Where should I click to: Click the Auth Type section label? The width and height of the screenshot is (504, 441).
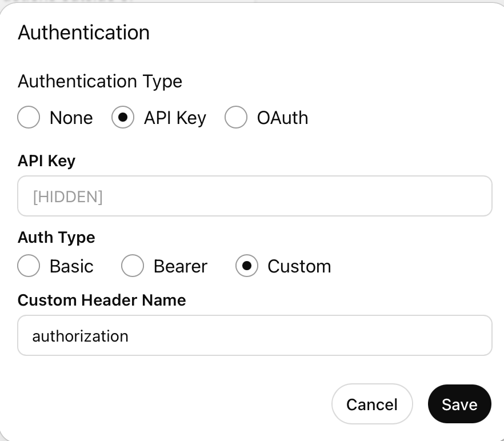pos(56,237)
